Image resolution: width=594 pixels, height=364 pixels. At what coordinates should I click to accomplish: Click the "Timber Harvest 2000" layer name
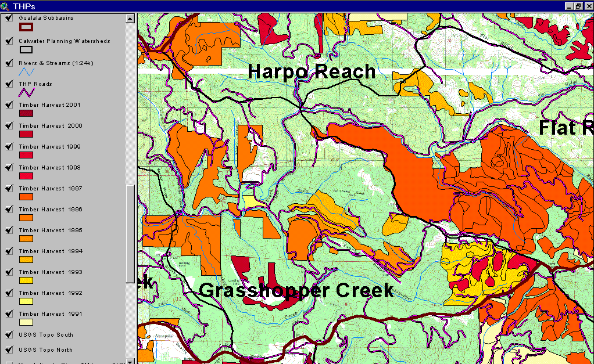[x=51, y=125]
